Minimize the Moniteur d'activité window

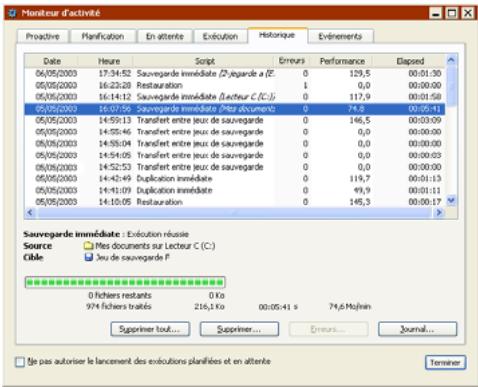tap(436, 13)
